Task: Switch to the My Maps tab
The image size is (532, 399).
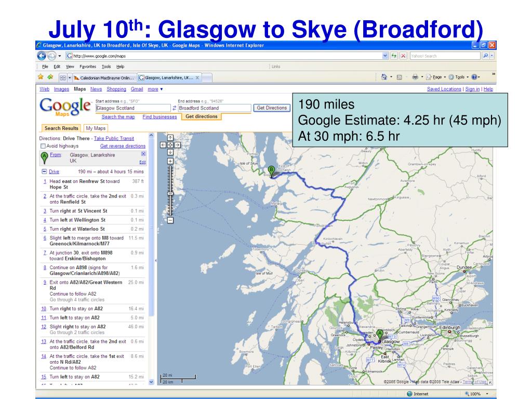Action: point(96,128)
